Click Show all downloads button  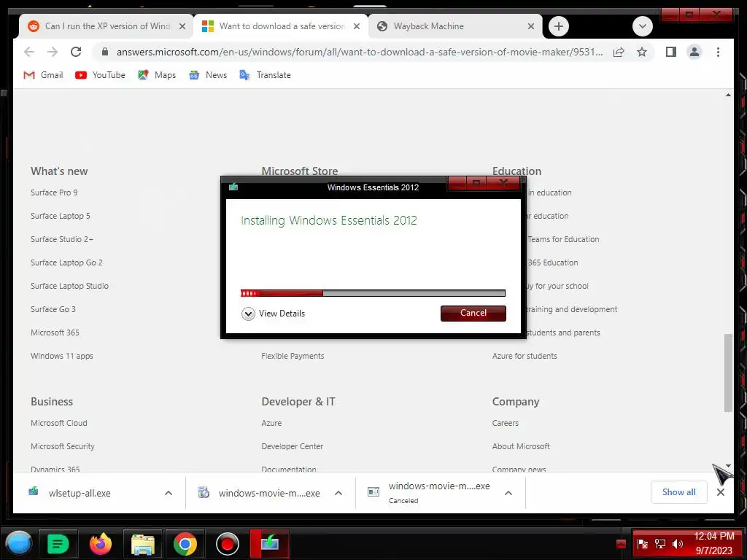coord(678,492)
